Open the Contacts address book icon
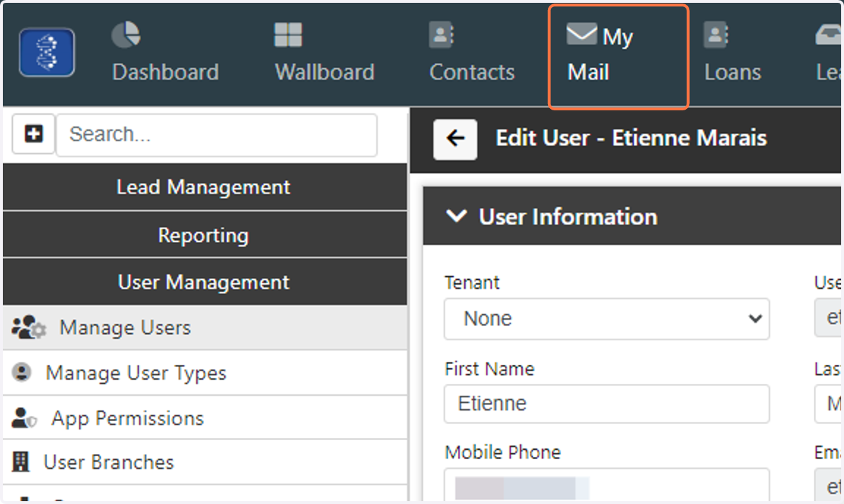The image size is (844, 504). click(442, 34)
